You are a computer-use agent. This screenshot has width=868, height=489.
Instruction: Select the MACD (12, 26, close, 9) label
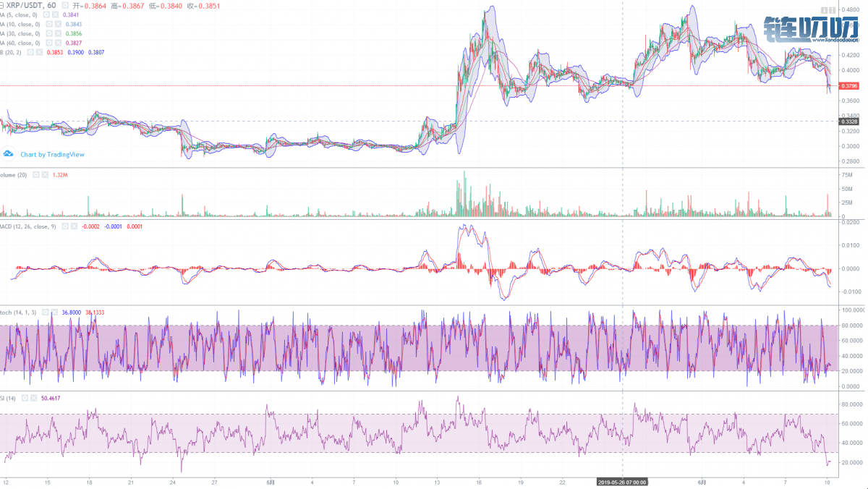tap(29, 226)
